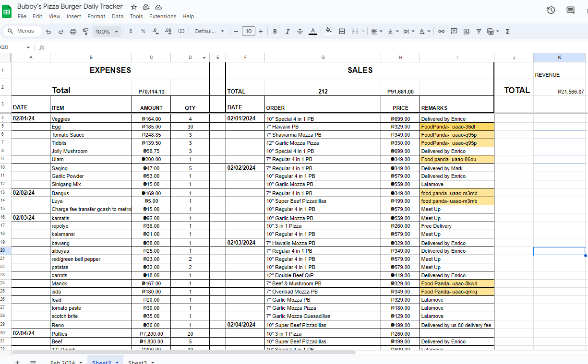
Task: Decrease font size with minus button
Action: pos(236,32)
